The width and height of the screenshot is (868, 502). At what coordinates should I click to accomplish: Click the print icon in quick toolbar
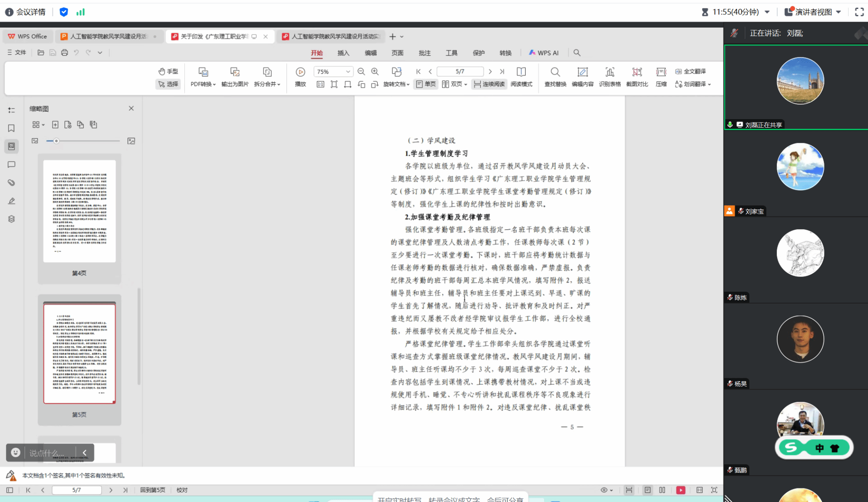(64, 53)
